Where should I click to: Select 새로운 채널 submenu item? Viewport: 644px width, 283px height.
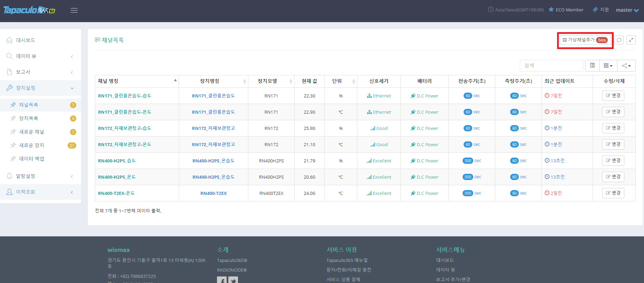tap(40, 132)
